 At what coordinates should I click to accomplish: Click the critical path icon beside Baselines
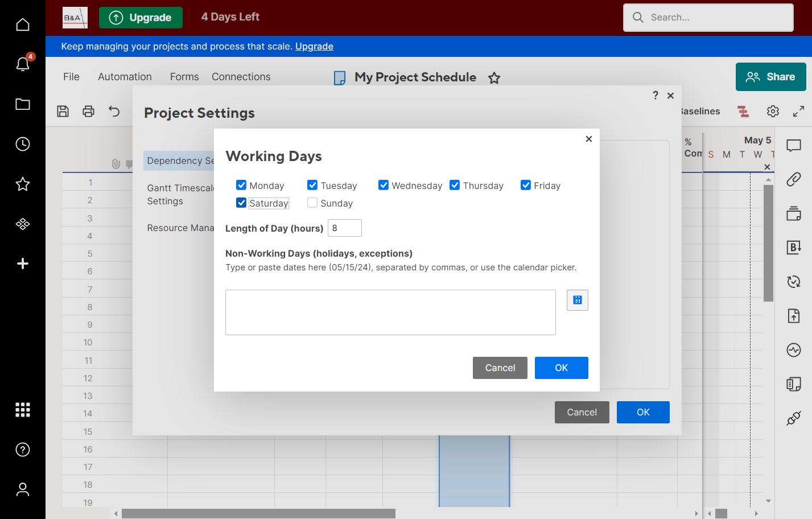point(743,112)
